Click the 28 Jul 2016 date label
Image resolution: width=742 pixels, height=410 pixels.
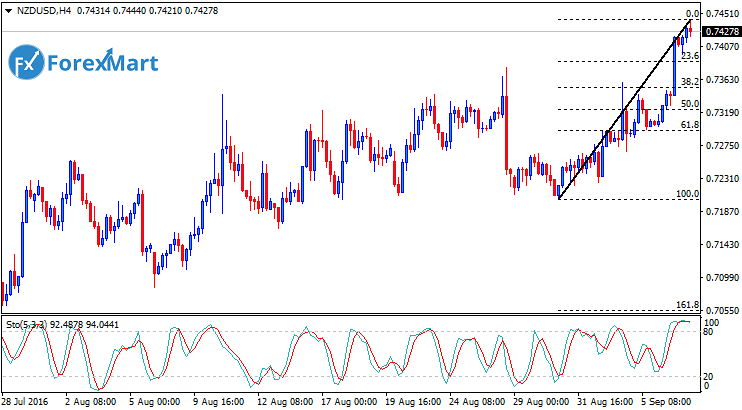point(27,400)
